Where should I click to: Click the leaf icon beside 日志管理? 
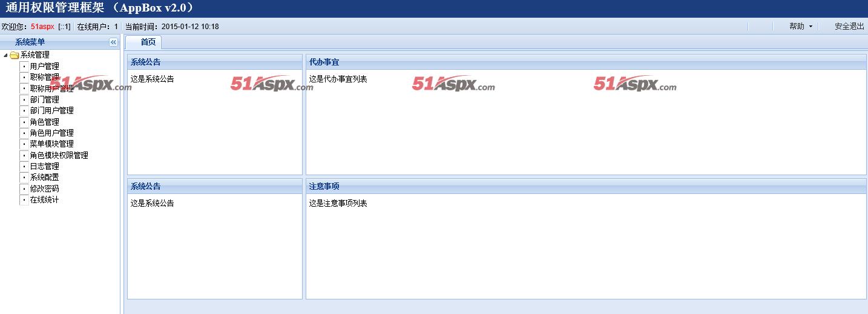pyautogui.click(x=24, y=166)
